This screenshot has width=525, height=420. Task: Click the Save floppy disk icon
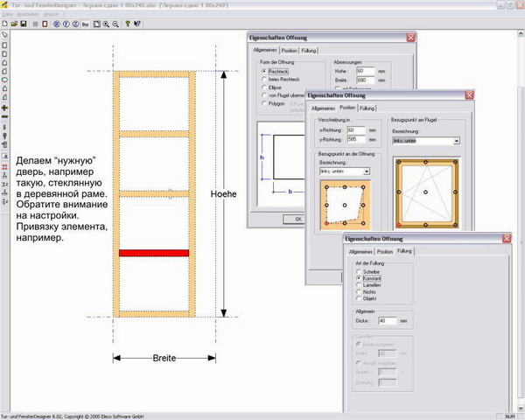point(24,24)
